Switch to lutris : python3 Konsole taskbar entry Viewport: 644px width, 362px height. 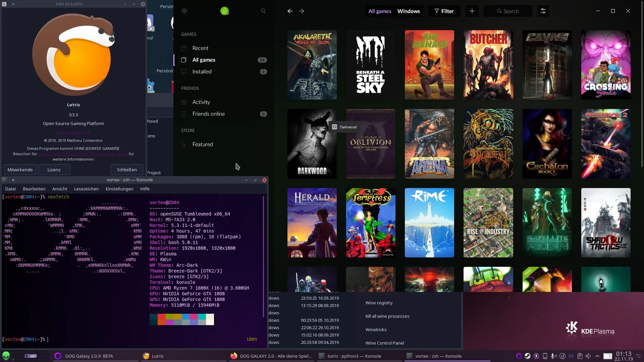coord(360,356)
